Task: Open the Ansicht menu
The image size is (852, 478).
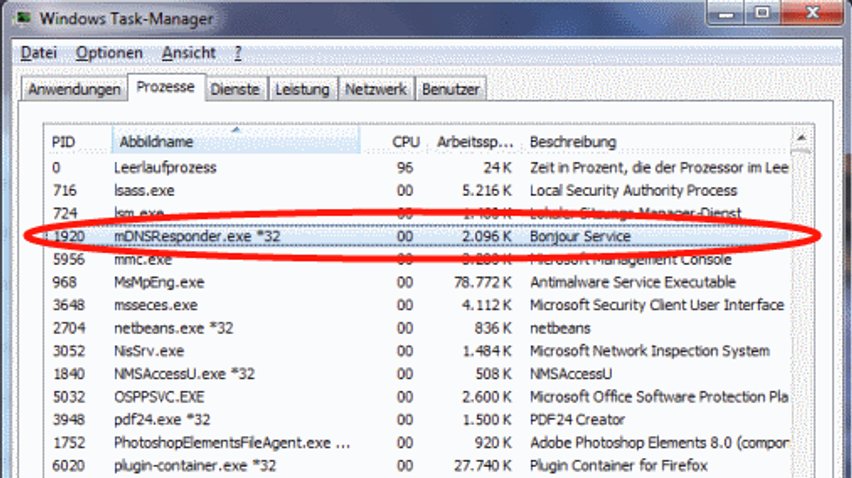Action: coord(189,53)
